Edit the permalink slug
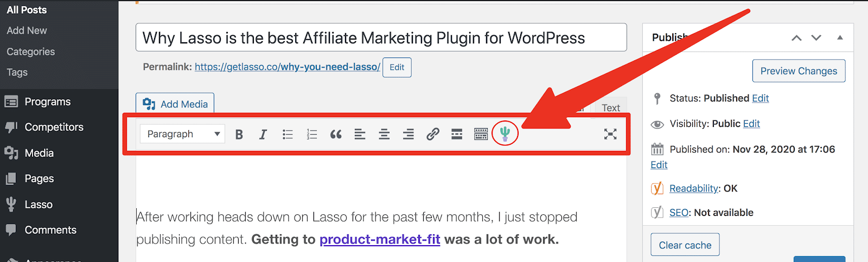The height and width of the screenshot is (262, 868). click(x=397, y=67)
